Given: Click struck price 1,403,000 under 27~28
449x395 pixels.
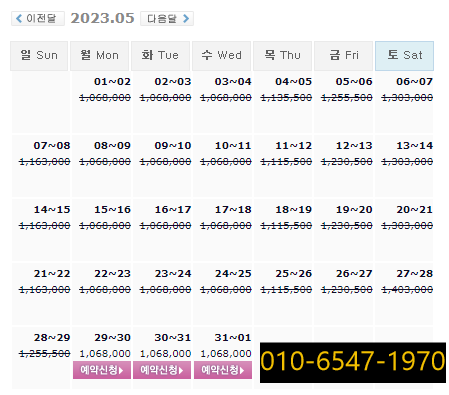Looking at the screenshot, I should coord(407,290).
